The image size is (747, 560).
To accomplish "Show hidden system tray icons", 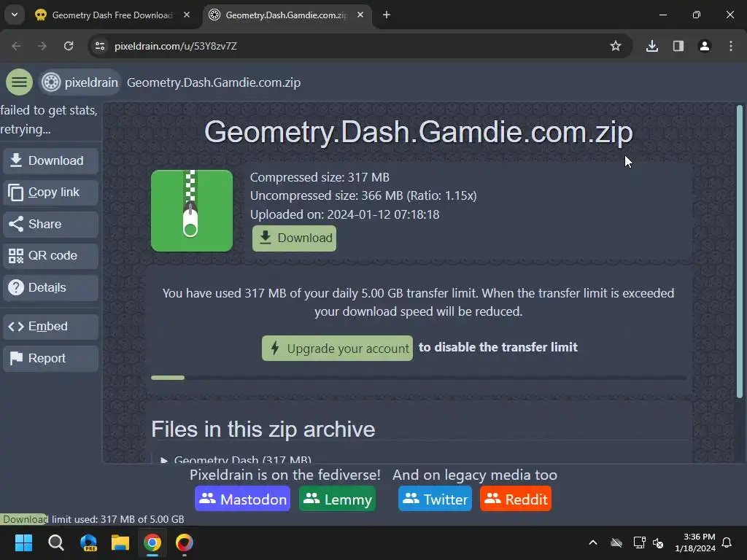I will (x=593, y=542).
